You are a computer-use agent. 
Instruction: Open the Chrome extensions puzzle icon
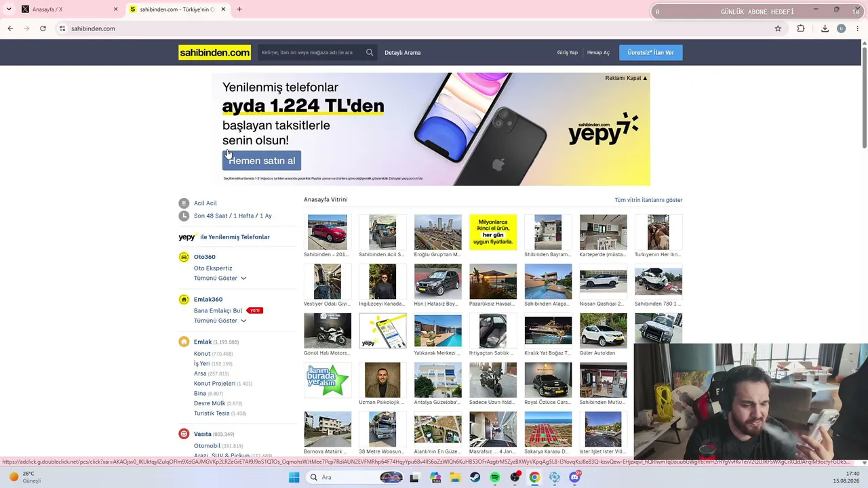801,28
